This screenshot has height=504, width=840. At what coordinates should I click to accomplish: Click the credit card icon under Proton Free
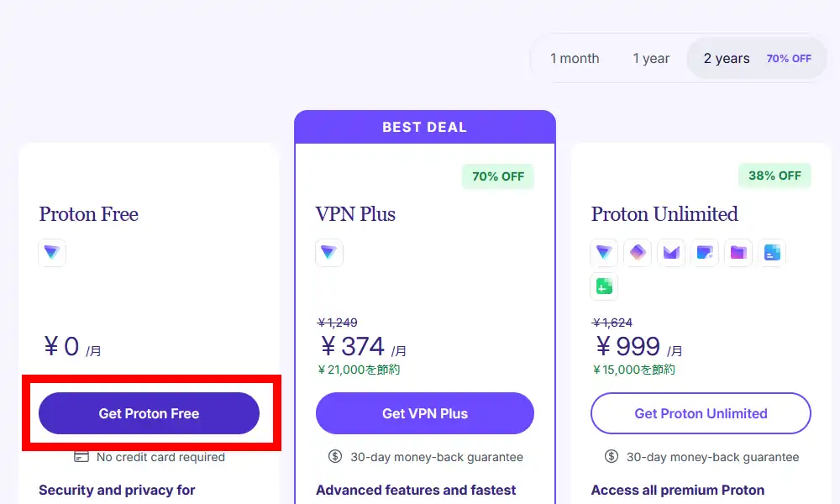pos(81,457)
